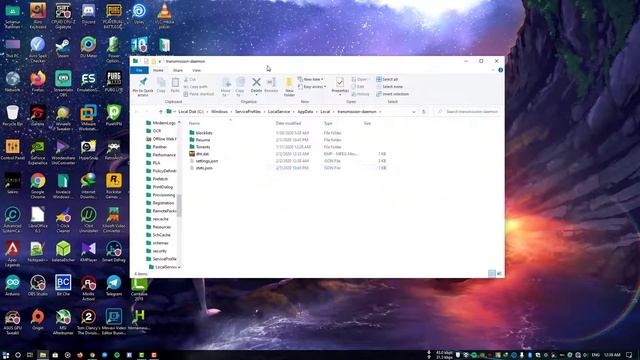The image size is (640, 360).
Task: Click the Local breadcrumb in address bar
Action: click(325, 111)
